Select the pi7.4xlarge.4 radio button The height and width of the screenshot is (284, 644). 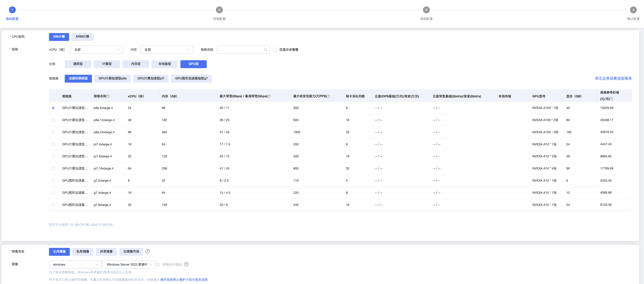tap(53, 144)
